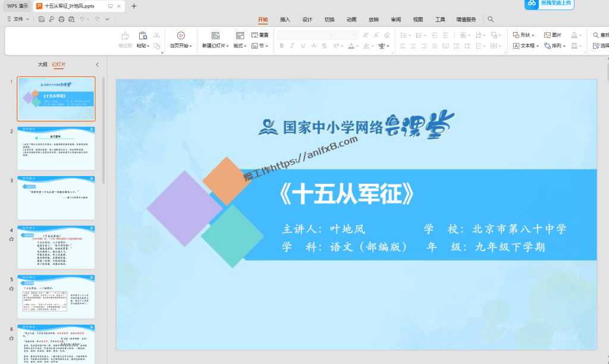Expand the 形状 shapes dropdown
The height and width of the screenshot is (364, 609).
pyautogui.click(x=524, y=35)
